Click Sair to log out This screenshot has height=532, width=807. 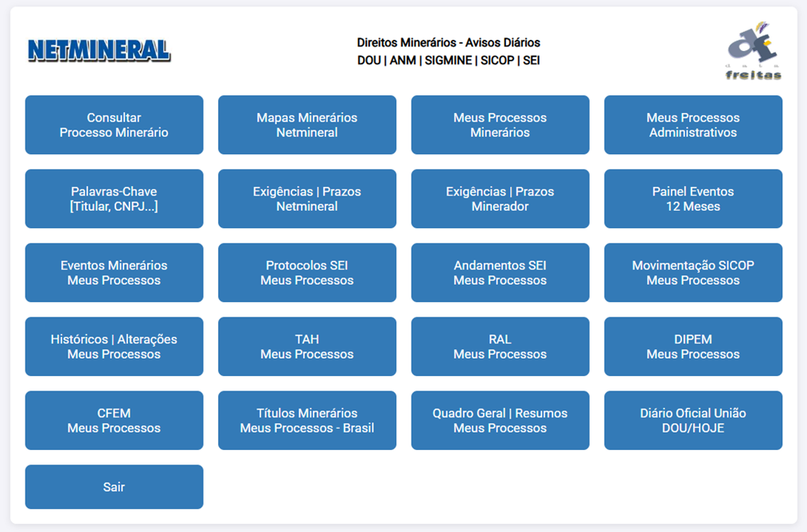(x=114, y=487)
